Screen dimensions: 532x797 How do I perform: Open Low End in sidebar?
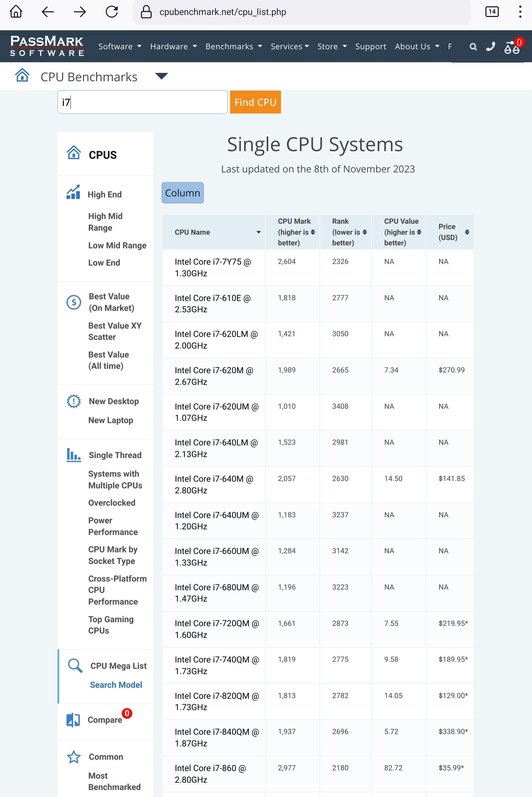[x=104, y=263]
